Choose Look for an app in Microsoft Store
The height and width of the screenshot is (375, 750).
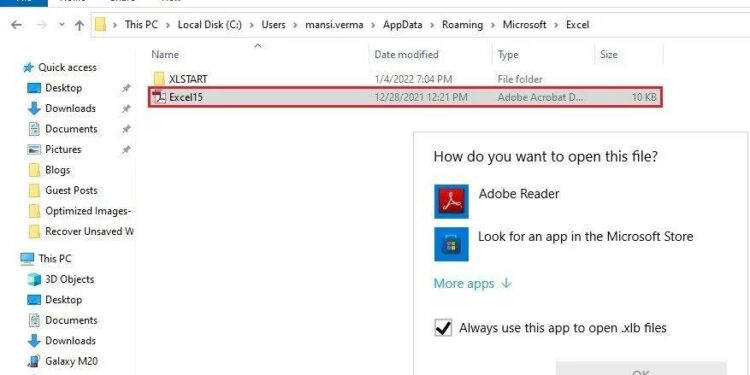pyautogui.click(x=585, y=236)
